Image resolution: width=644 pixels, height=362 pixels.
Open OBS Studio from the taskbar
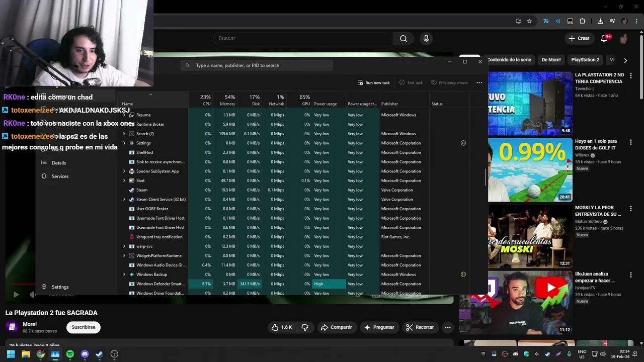[114, 354]
